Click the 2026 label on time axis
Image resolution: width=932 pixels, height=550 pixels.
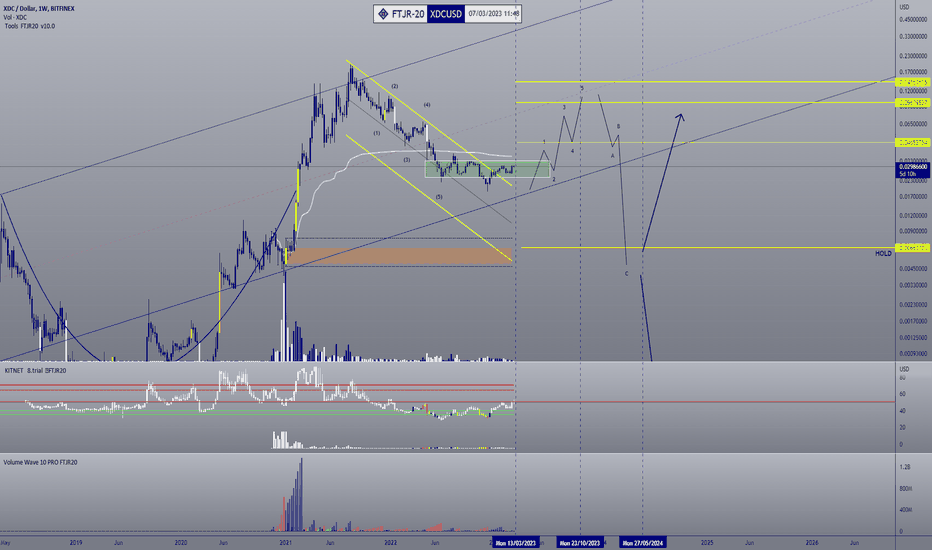812,542
